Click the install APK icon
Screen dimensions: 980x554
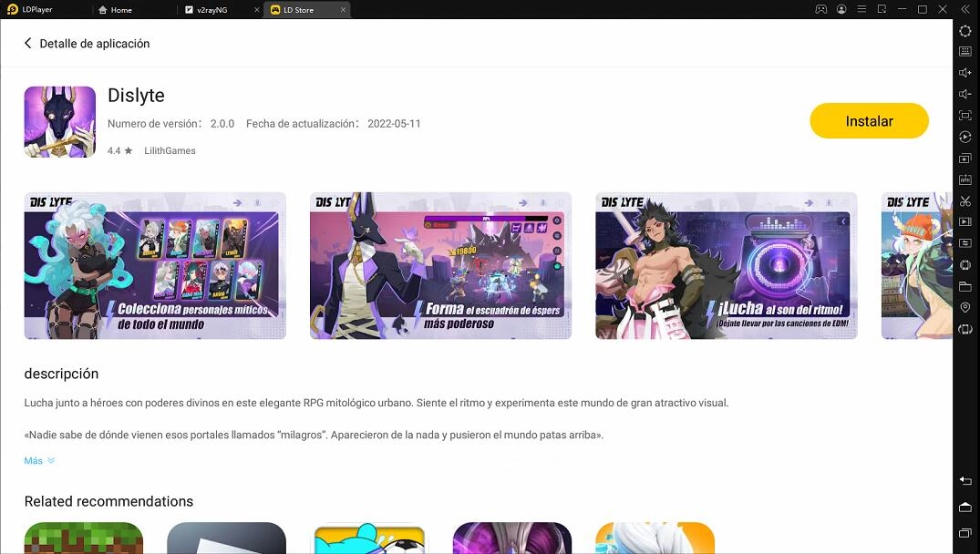click(965, 180)
